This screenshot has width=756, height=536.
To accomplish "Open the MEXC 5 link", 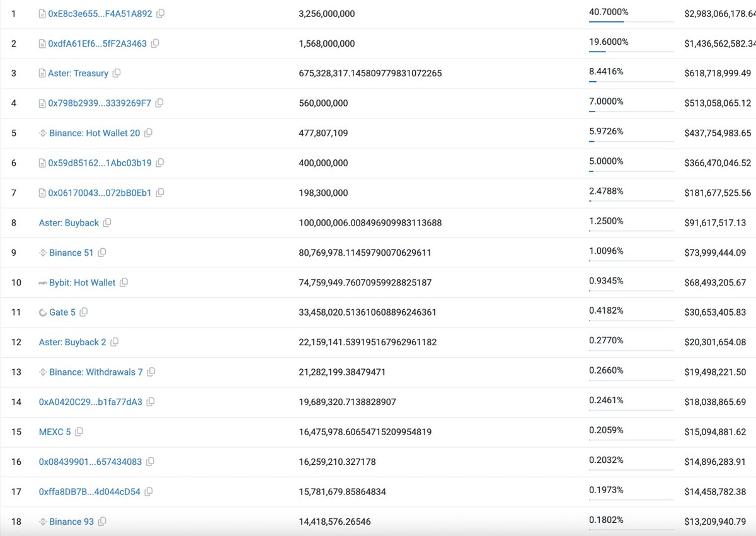I will click(55, 432).
